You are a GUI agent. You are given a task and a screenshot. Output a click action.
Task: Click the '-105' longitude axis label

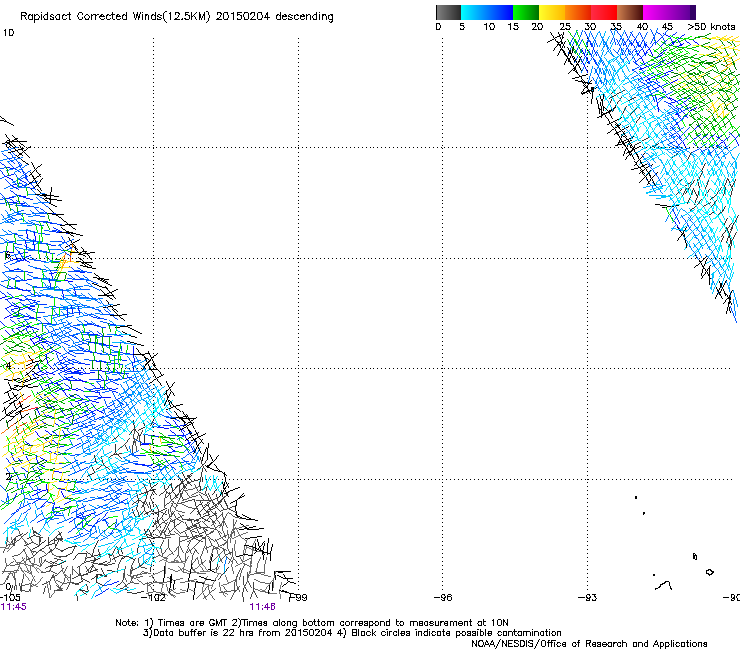click(10, 598)
